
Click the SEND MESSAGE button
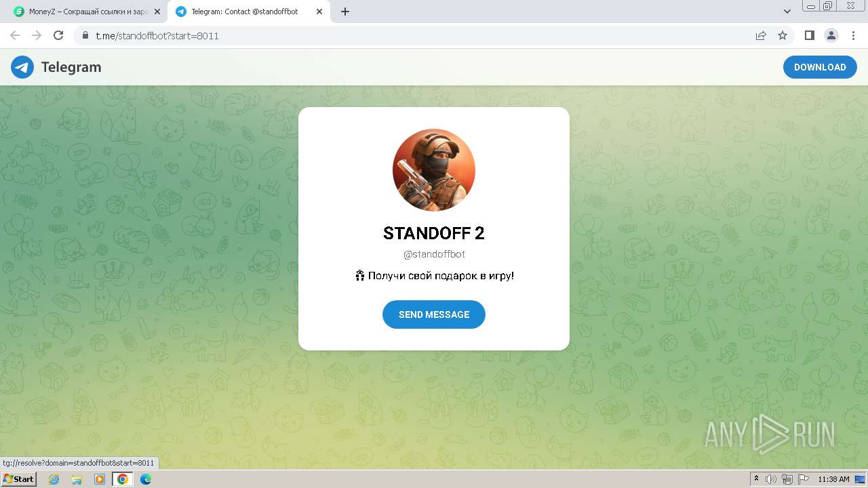click(434, 314)
